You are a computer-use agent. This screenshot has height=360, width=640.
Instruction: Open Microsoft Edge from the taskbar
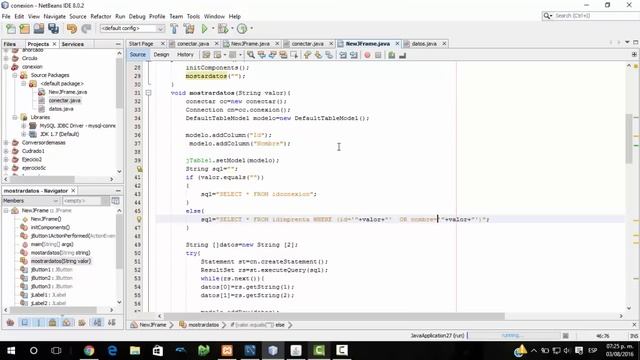click(112, 350)
